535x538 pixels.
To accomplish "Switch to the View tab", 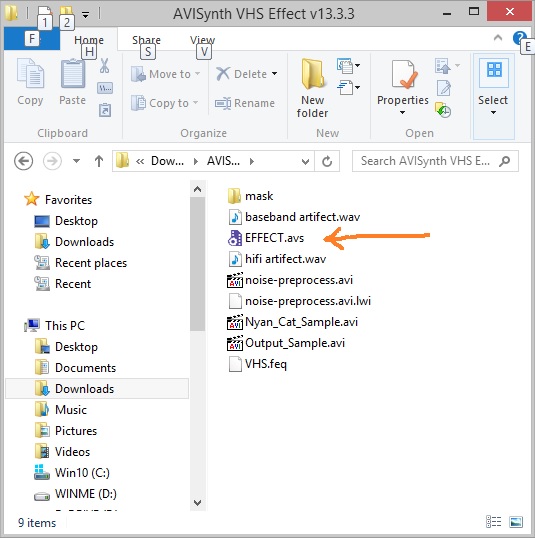I will click(x=202, y=40).
